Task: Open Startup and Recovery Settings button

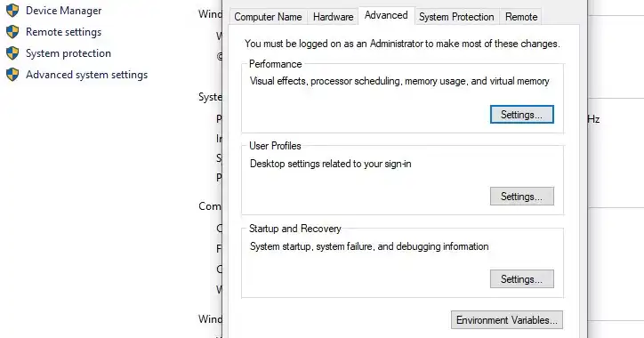Action: (x=521, y=279)
